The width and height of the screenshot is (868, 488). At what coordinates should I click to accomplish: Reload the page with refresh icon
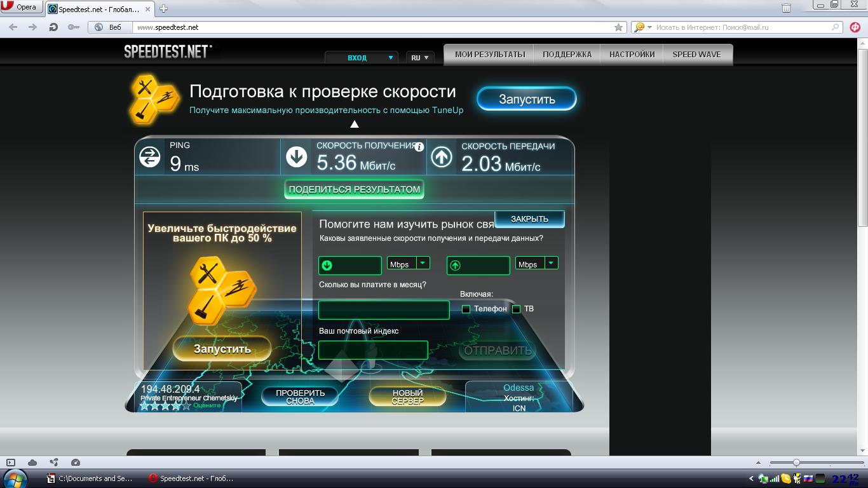point(53,27)
